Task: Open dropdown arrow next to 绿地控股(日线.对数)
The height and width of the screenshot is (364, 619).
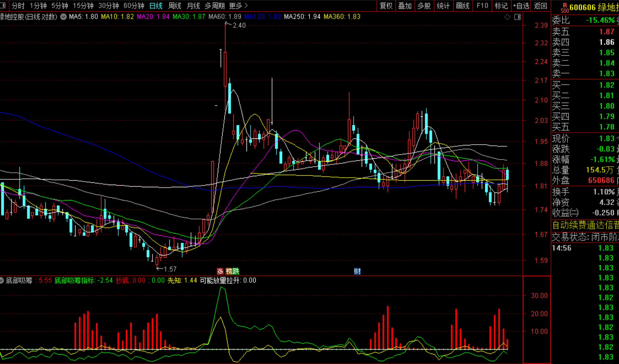Action: (63, 17)
